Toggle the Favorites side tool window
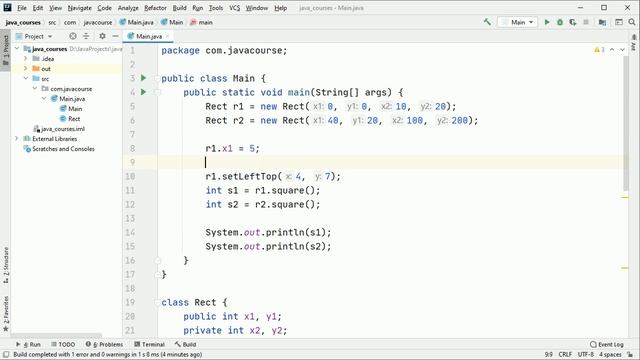This screenshot has height=360, width=640. click(5, 313)
